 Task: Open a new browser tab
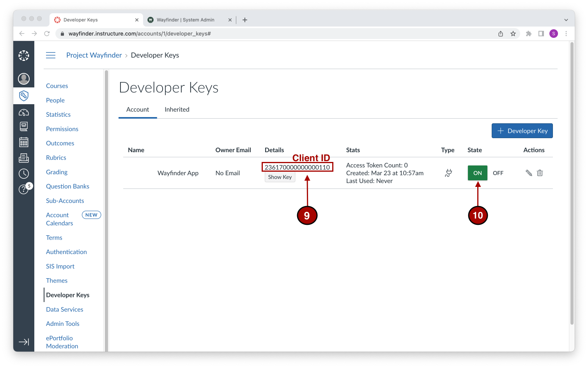click(245, 20)
